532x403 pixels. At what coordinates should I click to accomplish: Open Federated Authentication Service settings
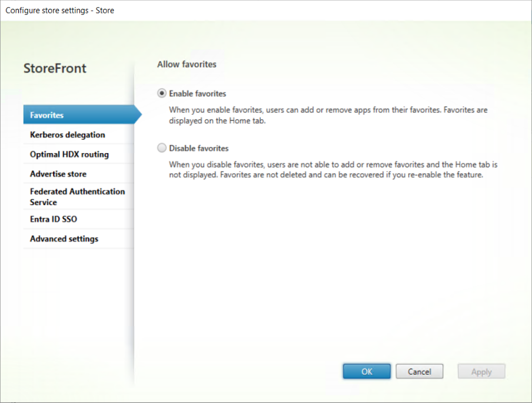tap(79, 197)
